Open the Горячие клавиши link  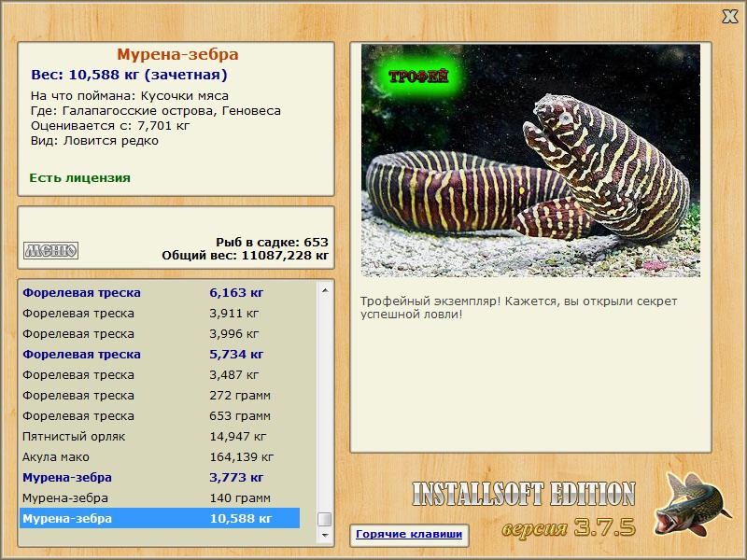coord(409,534)
